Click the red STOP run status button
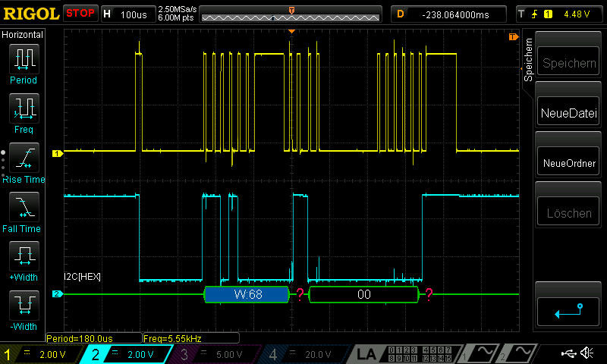The width and height of the screenshot is (607, 364). click(x=80, y=14)
